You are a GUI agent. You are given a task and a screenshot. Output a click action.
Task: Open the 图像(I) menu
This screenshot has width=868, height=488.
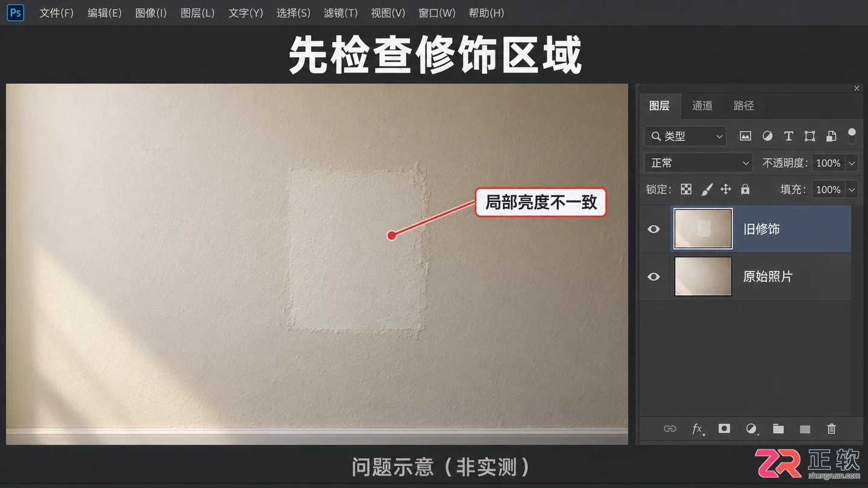coord(151,13)
